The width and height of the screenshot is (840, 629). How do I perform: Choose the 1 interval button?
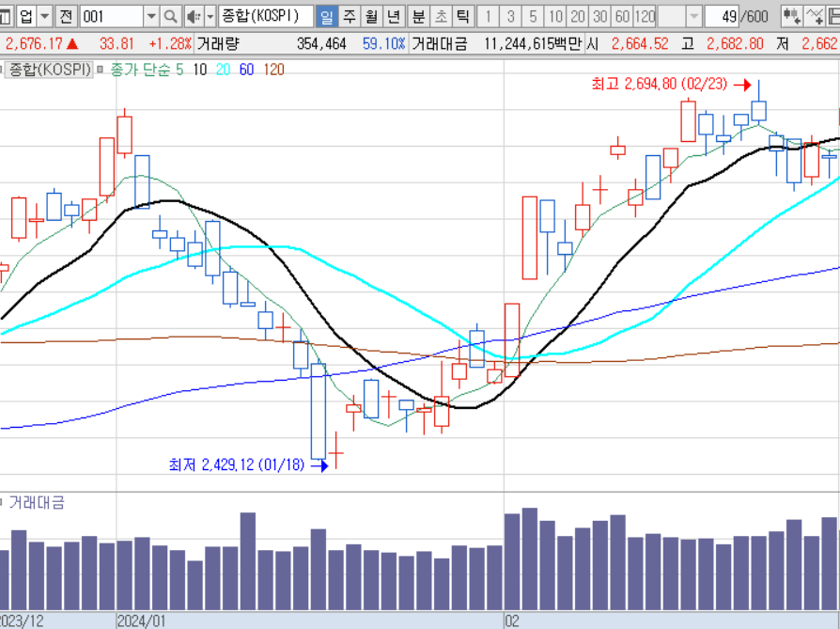488,17
